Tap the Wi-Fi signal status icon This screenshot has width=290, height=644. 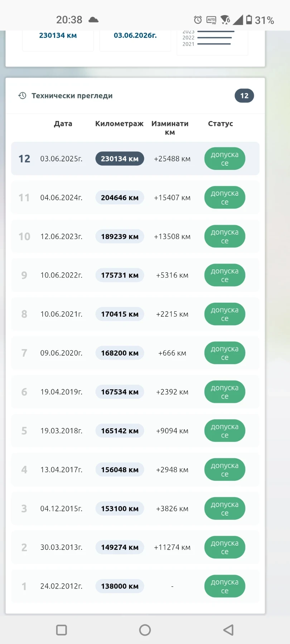pos(225,20)
